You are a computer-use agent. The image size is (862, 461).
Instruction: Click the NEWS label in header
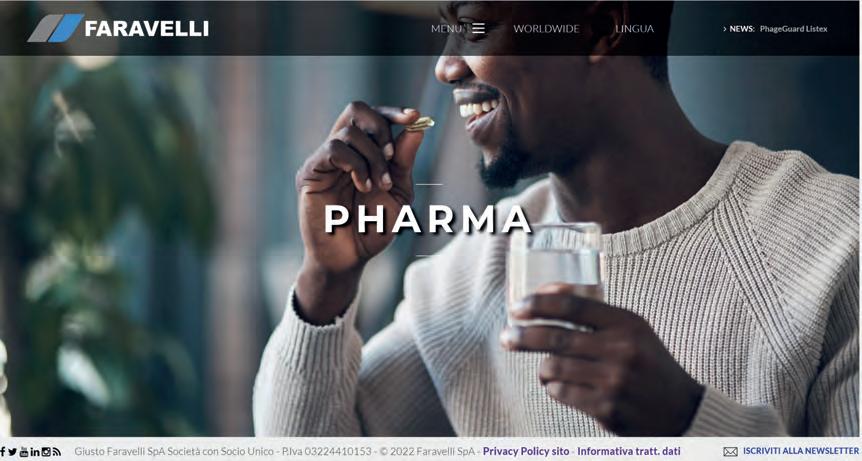pos(742,29)
